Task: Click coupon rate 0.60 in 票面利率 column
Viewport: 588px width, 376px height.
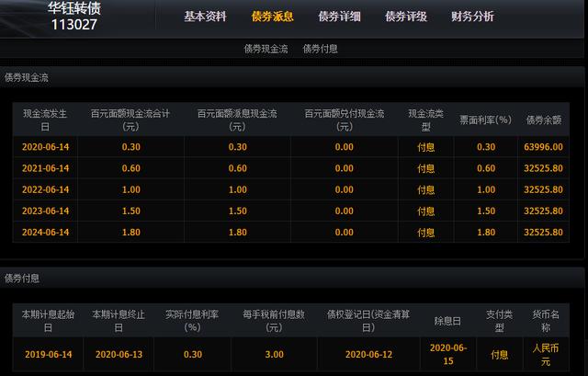Action: pyautogui.click(x=486, y=168)
